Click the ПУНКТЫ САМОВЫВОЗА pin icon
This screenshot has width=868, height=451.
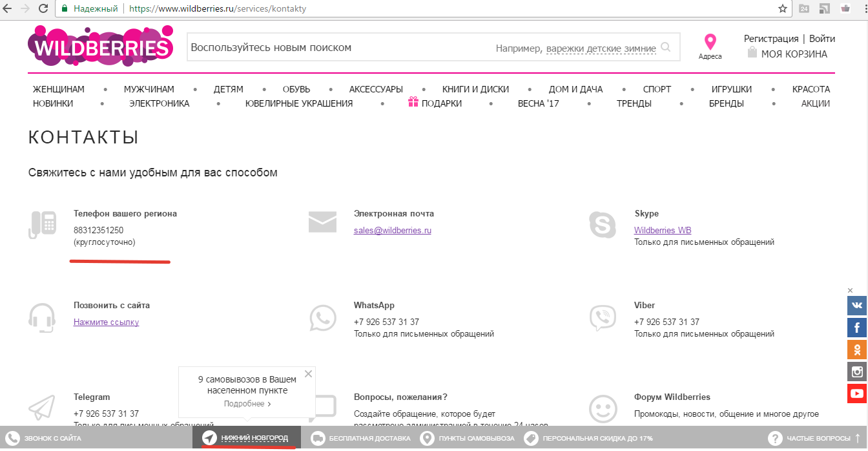[427, 438]
